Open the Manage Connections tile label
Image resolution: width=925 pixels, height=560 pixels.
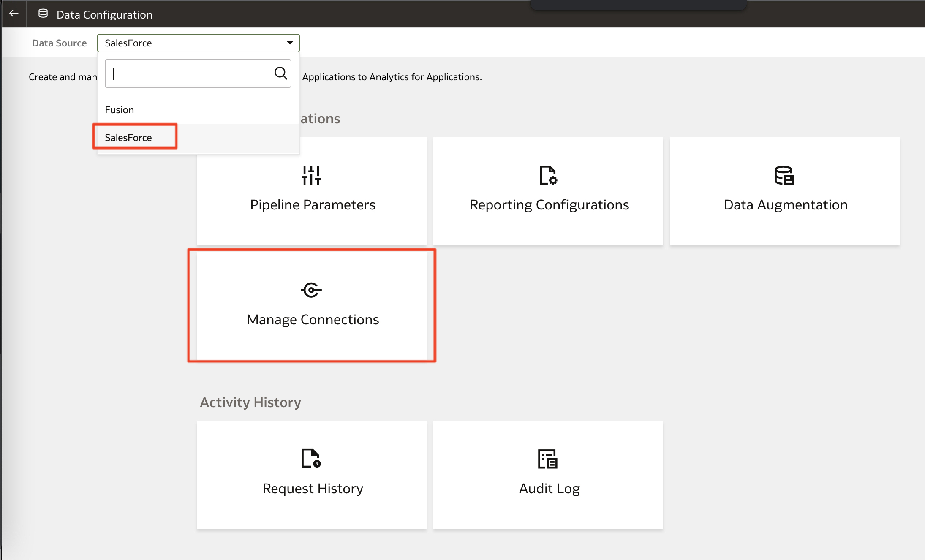coord(313,320)
